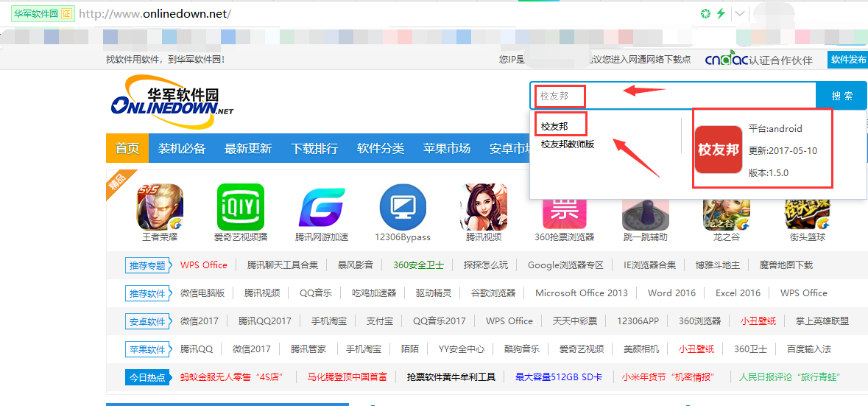Open the 吃鸡加速器 link
This screenshot has height=406, width=868.
tap(374, 293)
